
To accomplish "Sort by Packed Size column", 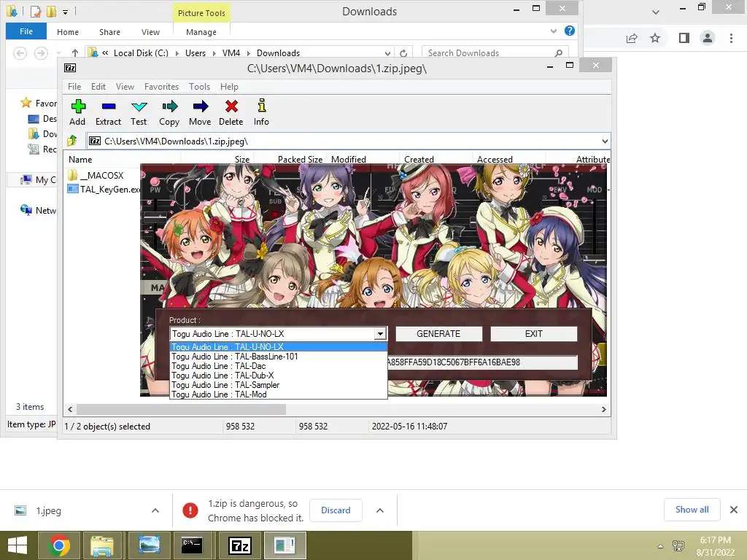I will tap(300, 160).
